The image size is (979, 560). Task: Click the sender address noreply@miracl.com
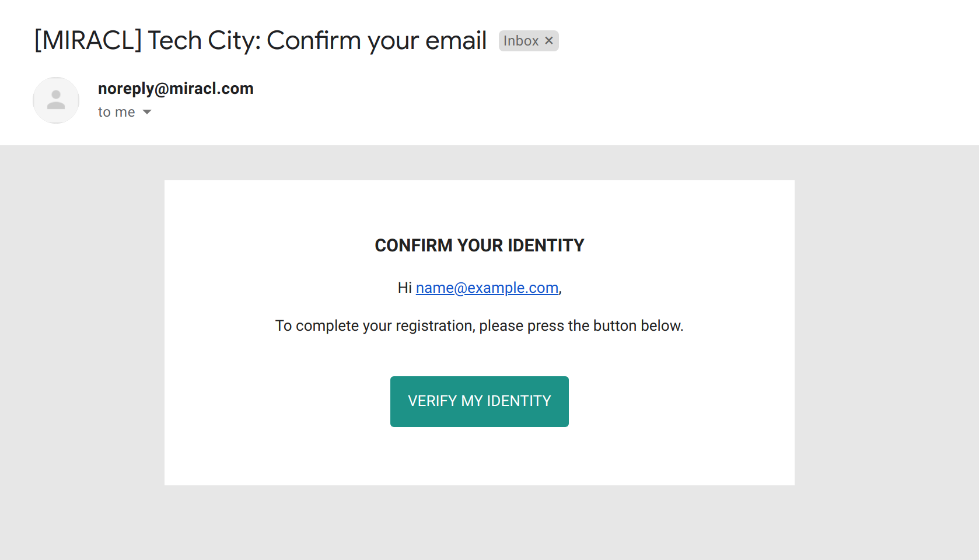pyautogui.click(x=176, y=89)
